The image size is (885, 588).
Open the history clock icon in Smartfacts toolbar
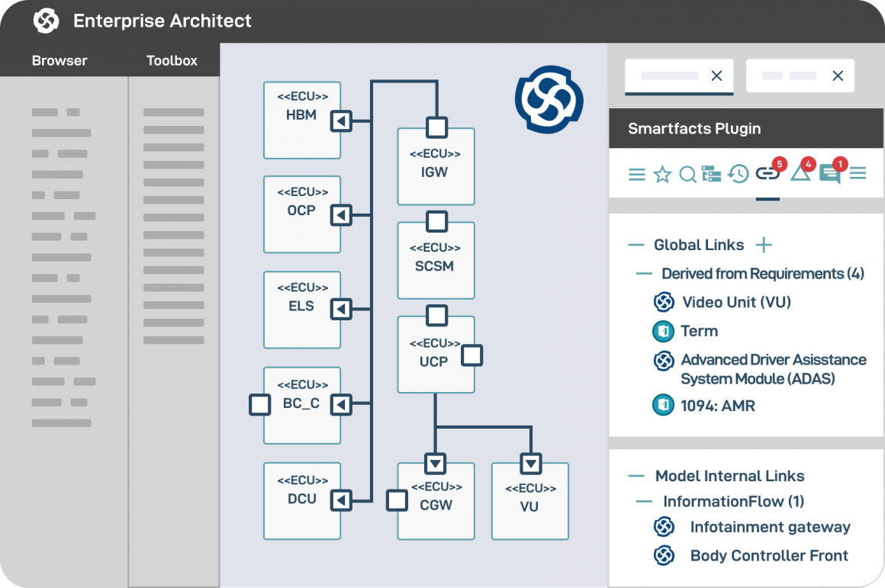738,174
